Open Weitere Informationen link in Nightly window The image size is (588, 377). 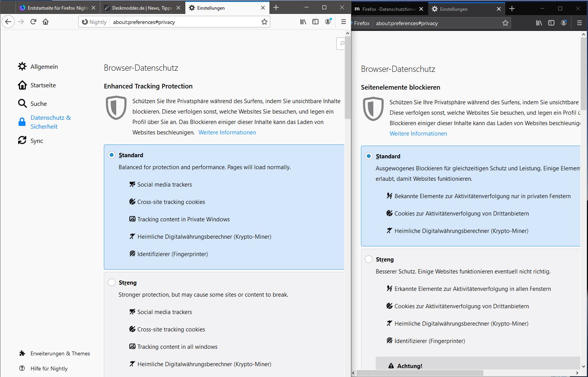(227, 132)
